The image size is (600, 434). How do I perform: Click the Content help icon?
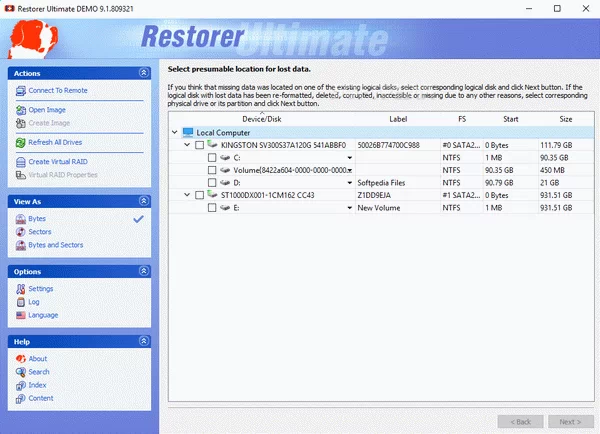[x=21, y=398]
